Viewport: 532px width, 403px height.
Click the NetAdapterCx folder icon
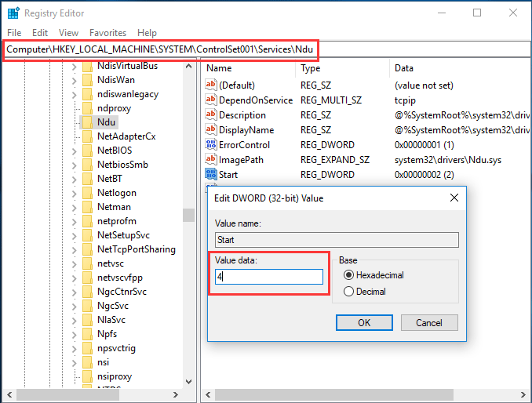tap(88, 136)
